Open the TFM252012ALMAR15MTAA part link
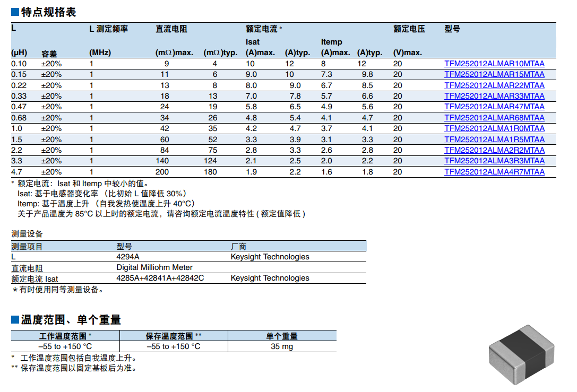Image resolution: width=577 pixels, height=392 pixels. pyautogui.click(x=494, y=74)
